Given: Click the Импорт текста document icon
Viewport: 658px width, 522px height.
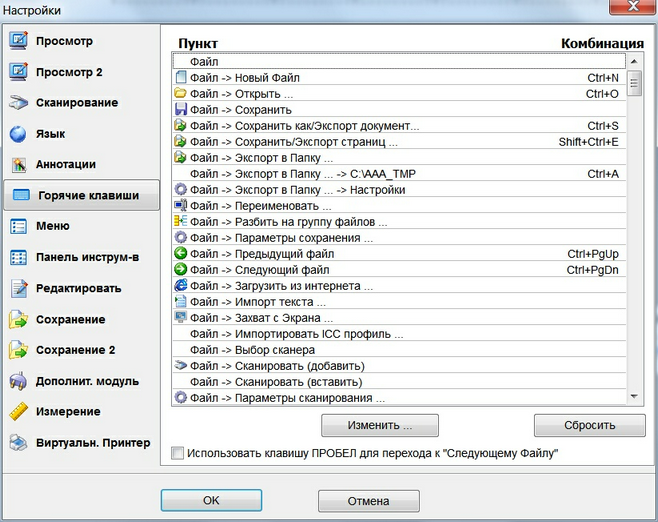Looking at the screenshot, I should coord(180,301).
